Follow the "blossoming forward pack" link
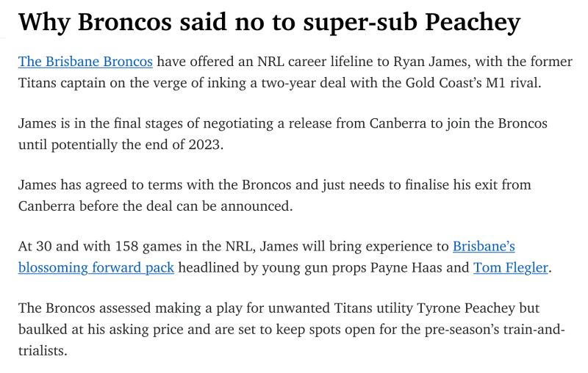Viewport: 588px width, 373px height. point(96,267)
